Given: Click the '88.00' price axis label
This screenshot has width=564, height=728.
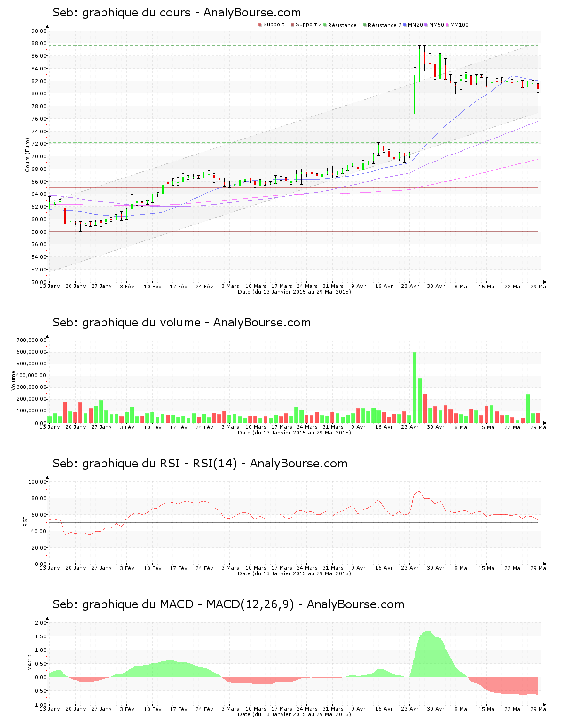Looking at the screenshot, I should point(39,43).
